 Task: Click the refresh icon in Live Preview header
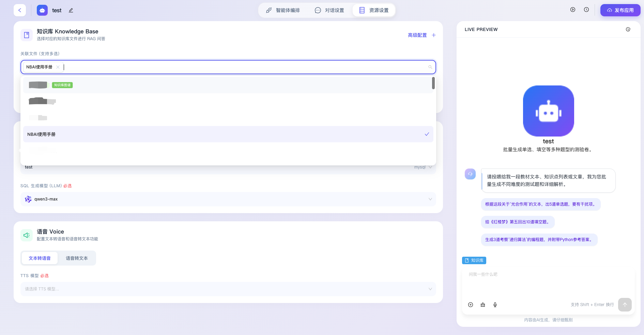[x=628, y=30]
